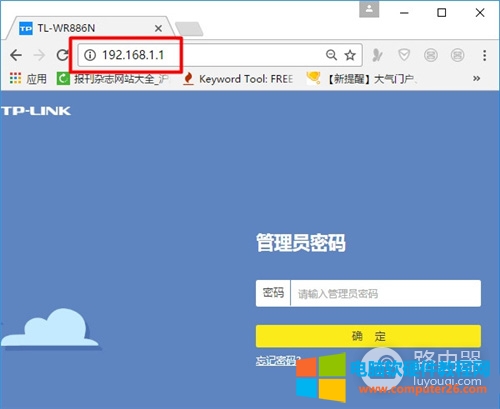Show more bookmarks with the double chevron
The height and width of the screenshot is (409, 500).
[x=476, y=79]
